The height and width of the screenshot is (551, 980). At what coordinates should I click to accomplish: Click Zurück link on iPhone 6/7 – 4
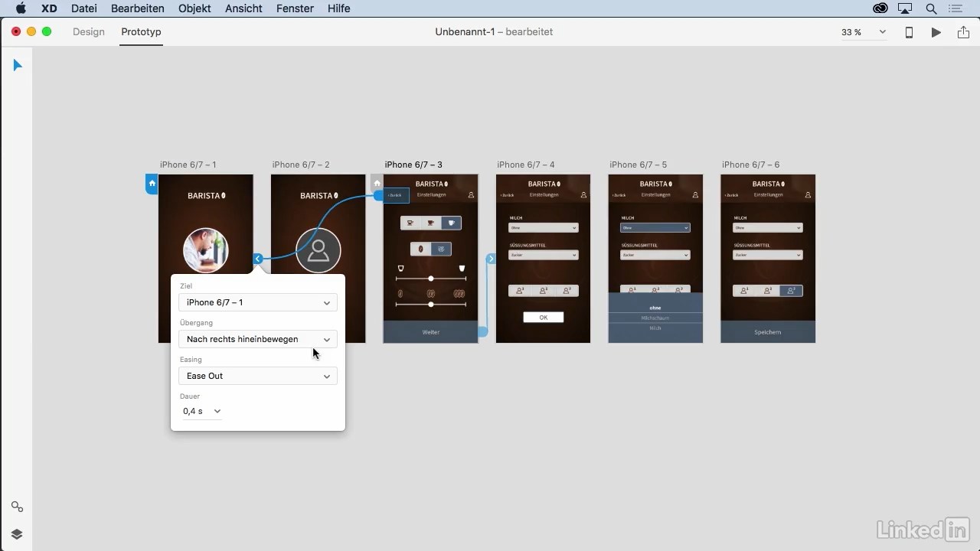coord(507,195)
